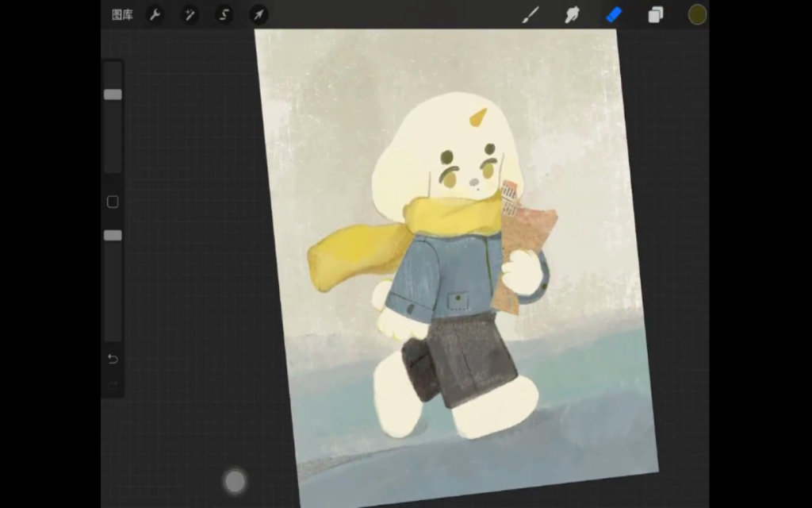Activate the Selection S tool
Image resolution: width=812 pixels, height=508 pixels.
pos(224,15)
